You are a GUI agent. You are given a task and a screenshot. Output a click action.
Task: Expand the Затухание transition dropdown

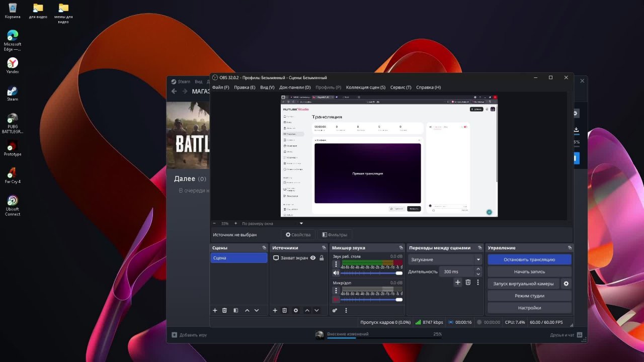[478, 259]
